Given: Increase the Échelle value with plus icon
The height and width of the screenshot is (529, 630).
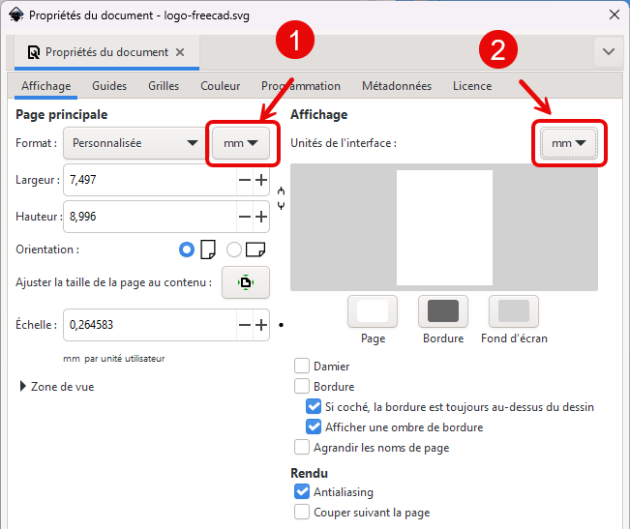Looking at the screenshot, I should tap(261, 325).
